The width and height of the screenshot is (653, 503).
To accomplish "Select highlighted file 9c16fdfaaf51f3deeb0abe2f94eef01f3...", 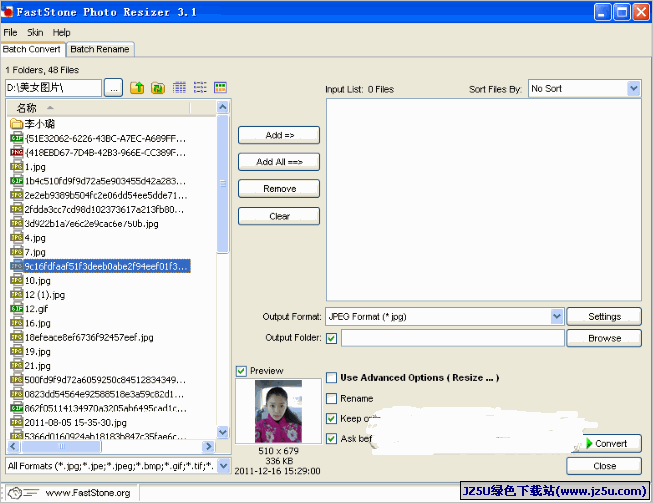I will [x=107, y=266].
